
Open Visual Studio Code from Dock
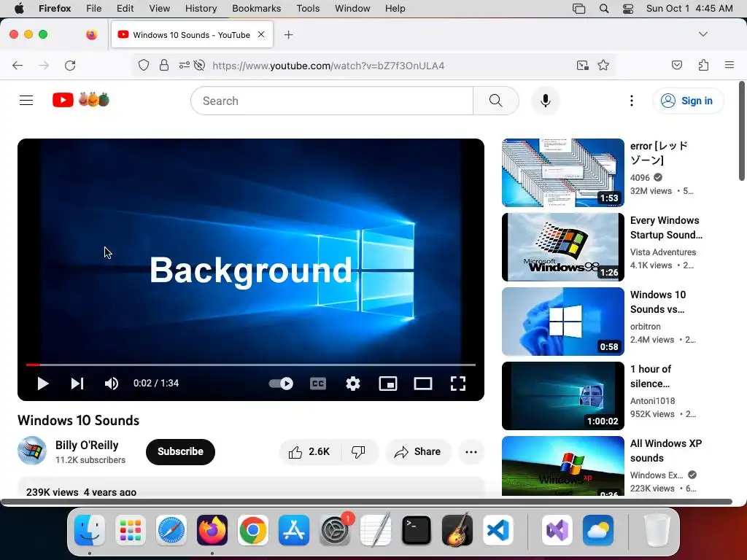click(x=498, y=530)
